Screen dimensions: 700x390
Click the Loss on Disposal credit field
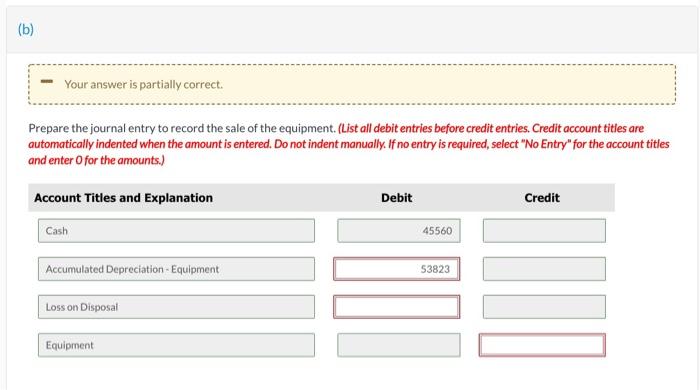click(x=544, y=307)
